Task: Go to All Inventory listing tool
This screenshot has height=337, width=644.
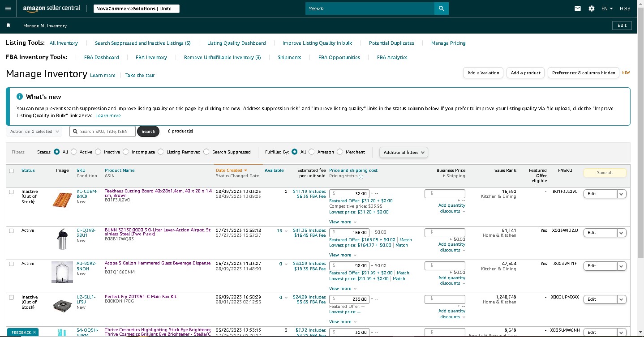Action: 64,43
